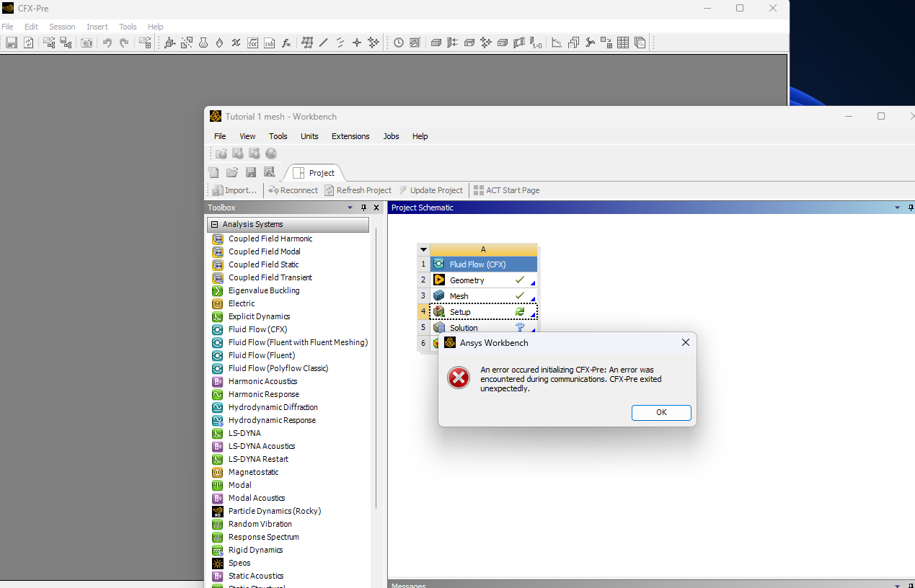Open system A dropdown menu arrow
The image size is (915, 588).
423,249
